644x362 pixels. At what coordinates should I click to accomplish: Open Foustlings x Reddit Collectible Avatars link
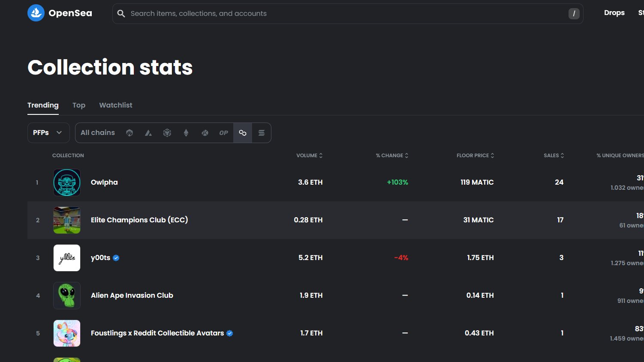157,333
